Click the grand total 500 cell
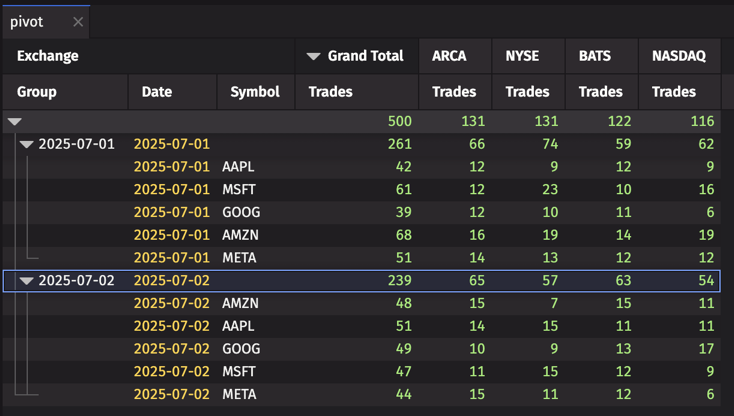Screen dimensions: 734x416 point(399,121)
